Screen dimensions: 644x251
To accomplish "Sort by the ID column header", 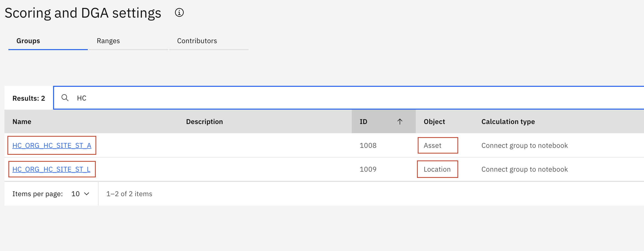I will point(384,122).
